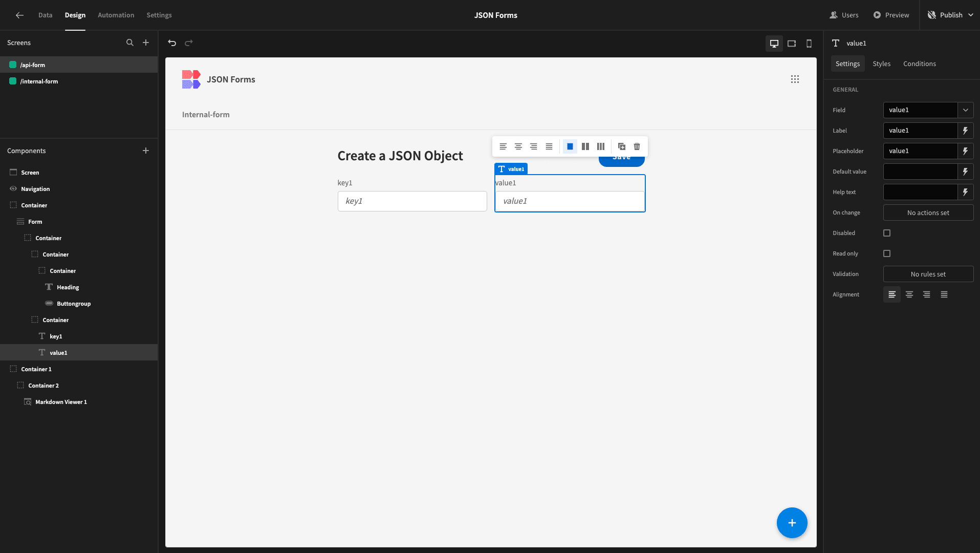Switch to the Styles tab
The image size is (980, 553).
pyautogui.click(x=881, y=63)
